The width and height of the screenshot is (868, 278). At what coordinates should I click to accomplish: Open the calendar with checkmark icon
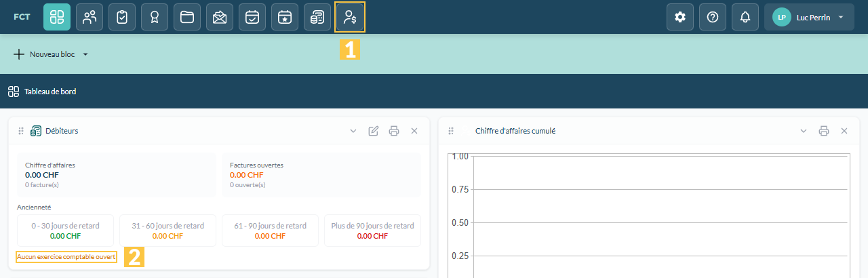coord(252,17)
